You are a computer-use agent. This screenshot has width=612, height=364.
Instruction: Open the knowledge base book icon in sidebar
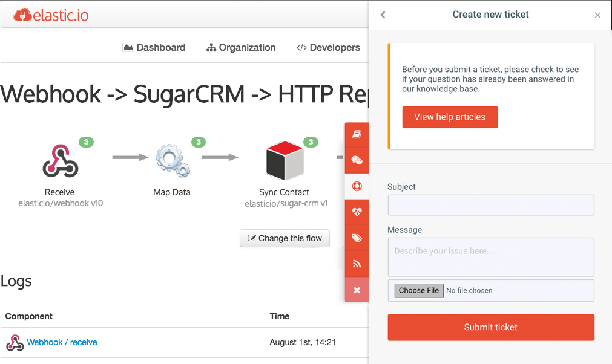357,134
